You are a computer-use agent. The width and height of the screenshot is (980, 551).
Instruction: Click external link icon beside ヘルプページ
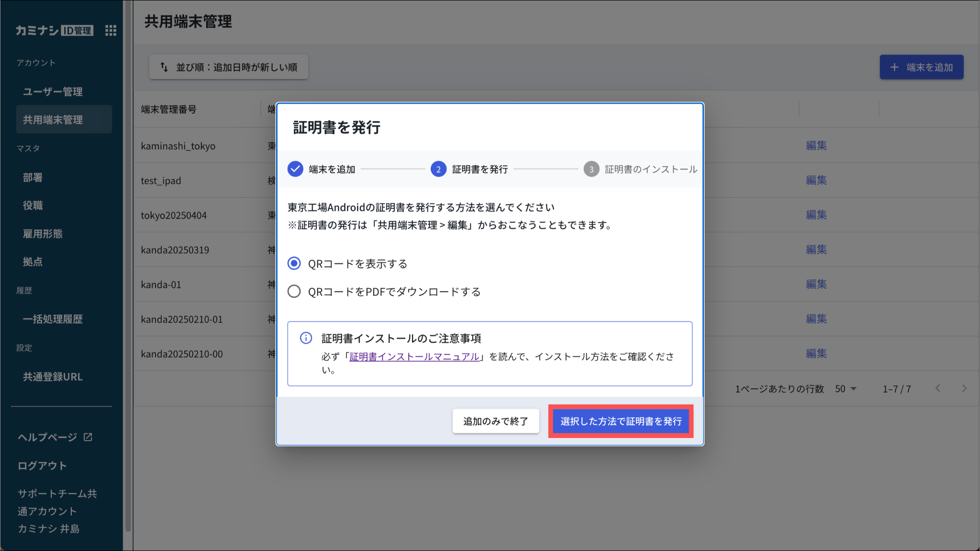click(88, 437)
